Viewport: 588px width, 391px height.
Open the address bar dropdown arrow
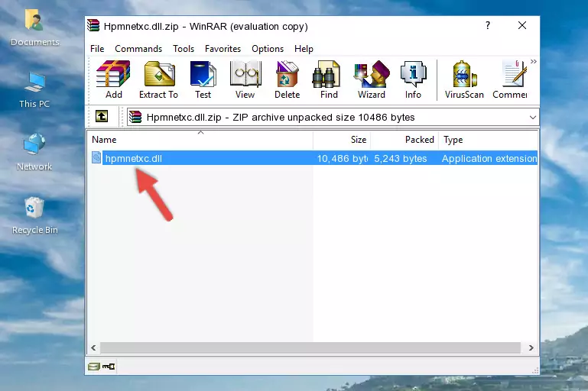click(x=532, y=118)
